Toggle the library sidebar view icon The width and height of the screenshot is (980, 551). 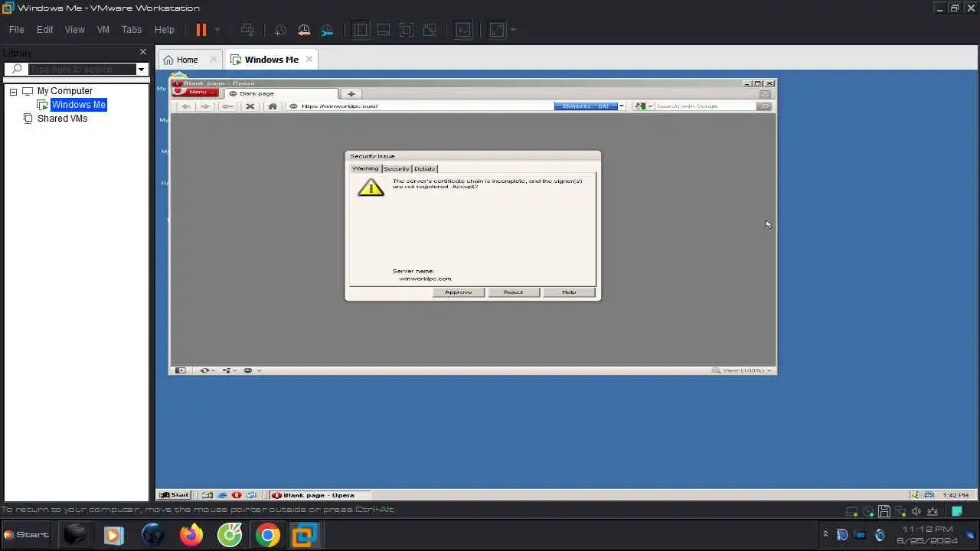tap(361, 30)
